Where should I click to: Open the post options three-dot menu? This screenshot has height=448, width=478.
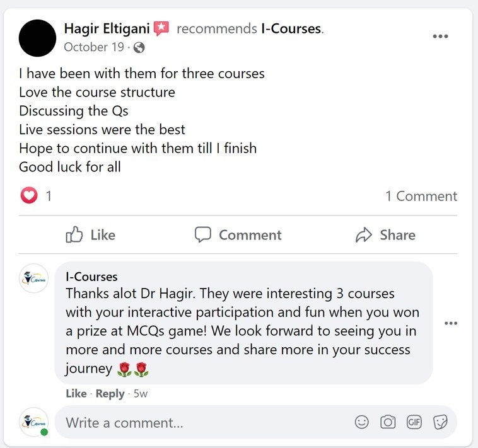441,37
